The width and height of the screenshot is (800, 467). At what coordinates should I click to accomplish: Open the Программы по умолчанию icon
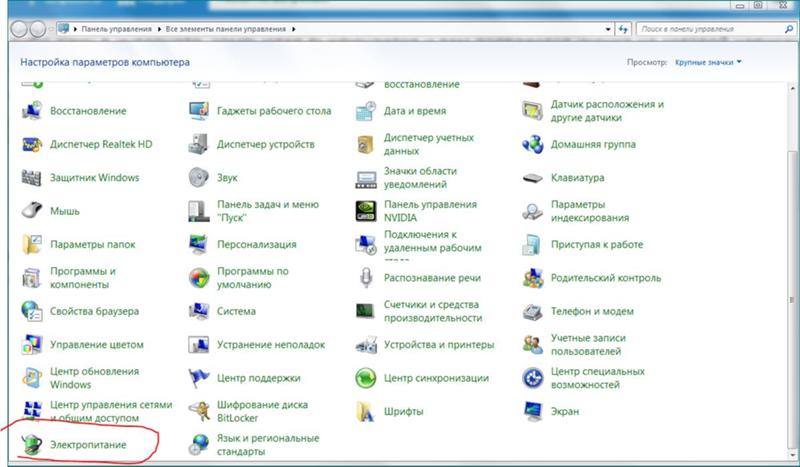pyautogui.click(x=198, y=278)
